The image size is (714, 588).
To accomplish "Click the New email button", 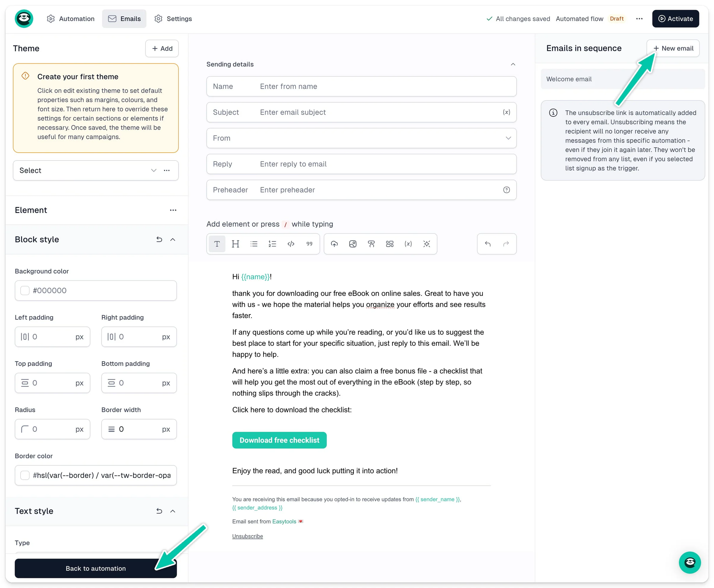I will point(673,49).
